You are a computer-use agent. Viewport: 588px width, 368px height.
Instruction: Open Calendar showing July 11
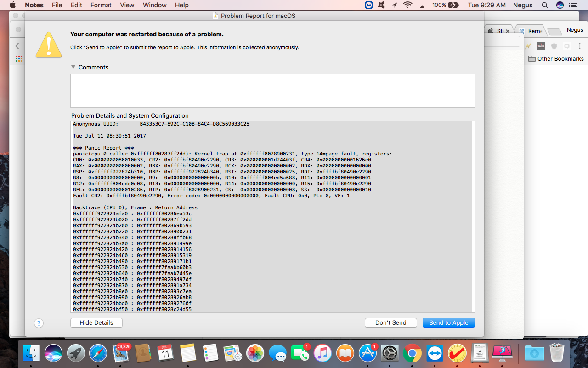pos(165,353)
